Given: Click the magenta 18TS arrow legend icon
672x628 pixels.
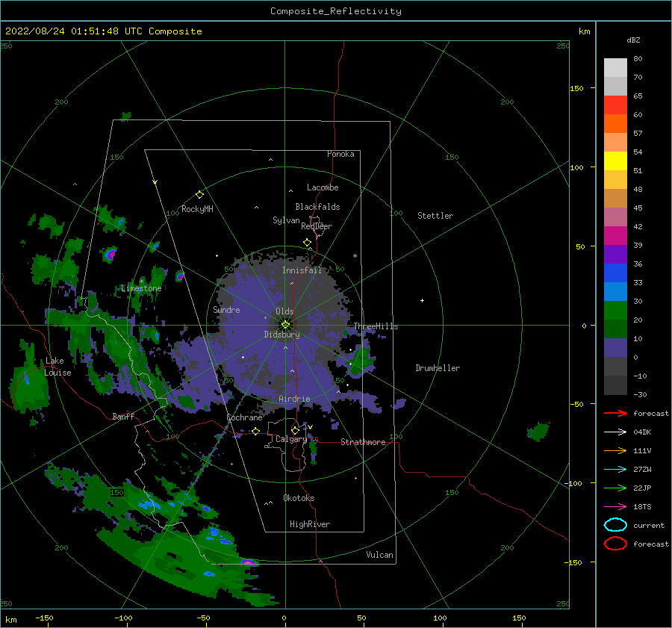Looking at the screenshot, I should [615, 507].
